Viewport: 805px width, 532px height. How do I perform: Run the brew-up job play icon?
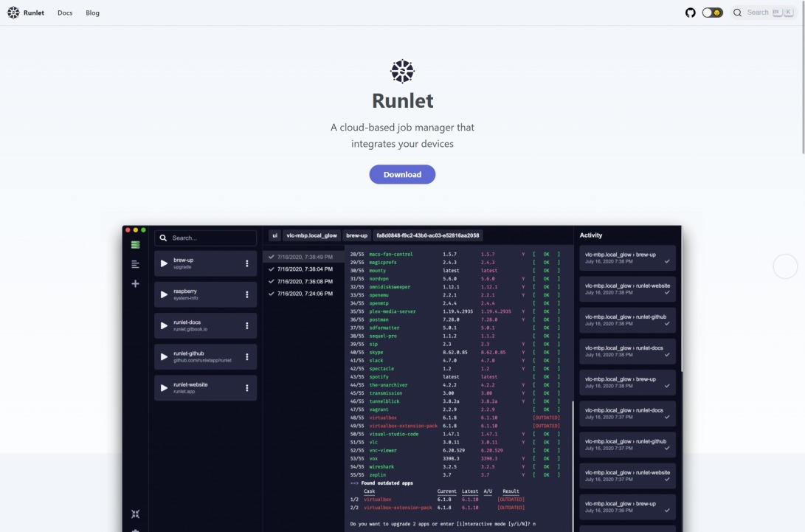(164, 263)
